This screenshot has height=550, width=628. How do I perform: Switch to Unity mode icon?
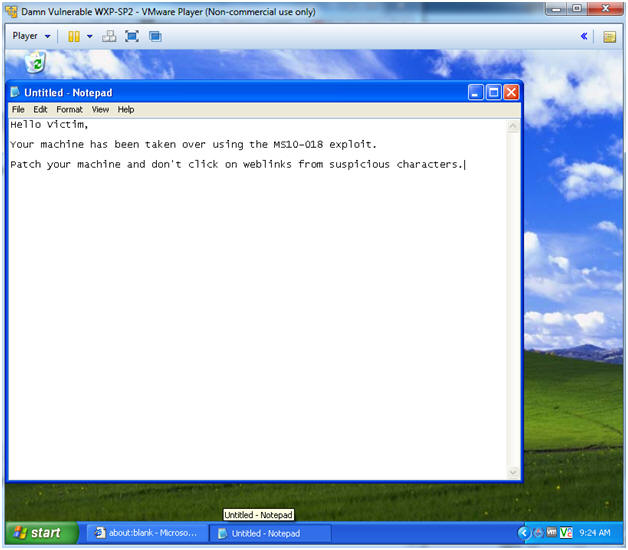(x=155, y=36)
